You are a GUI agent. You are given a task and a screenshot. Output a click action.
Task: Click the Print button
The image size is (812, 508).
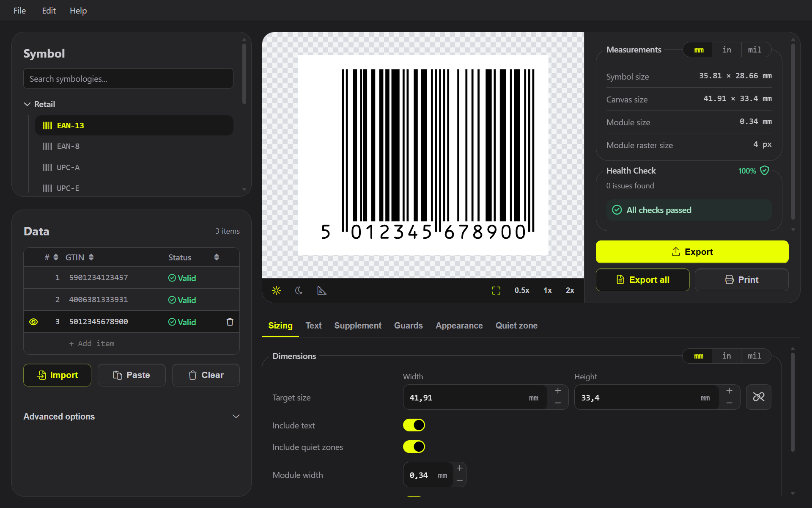coord(741,280)
